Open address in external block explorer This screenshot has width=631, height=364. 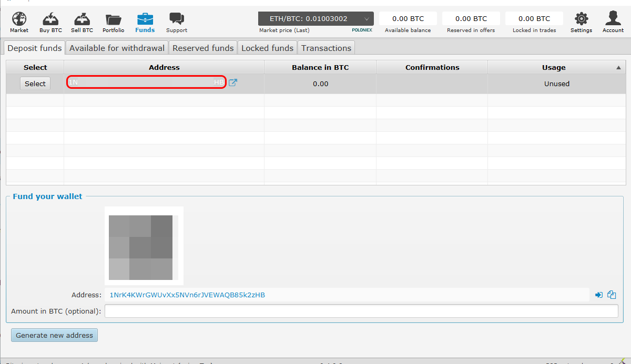coord(233,82)
